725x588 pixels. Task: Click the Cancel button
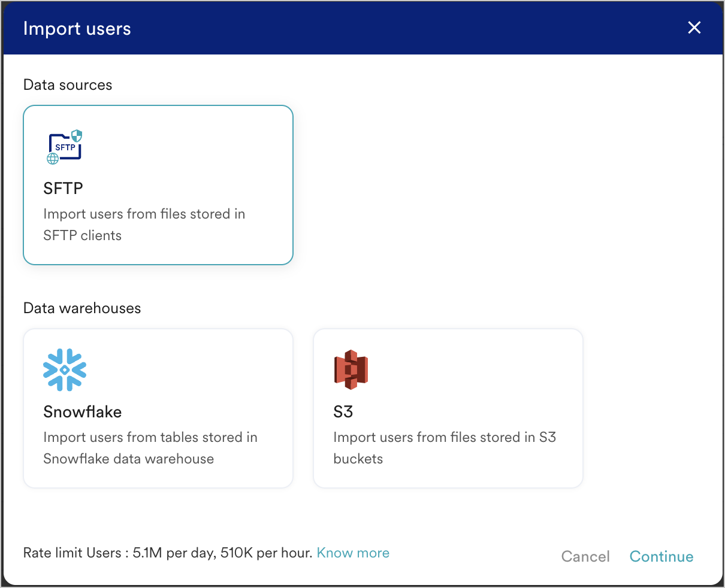[585, 557]
